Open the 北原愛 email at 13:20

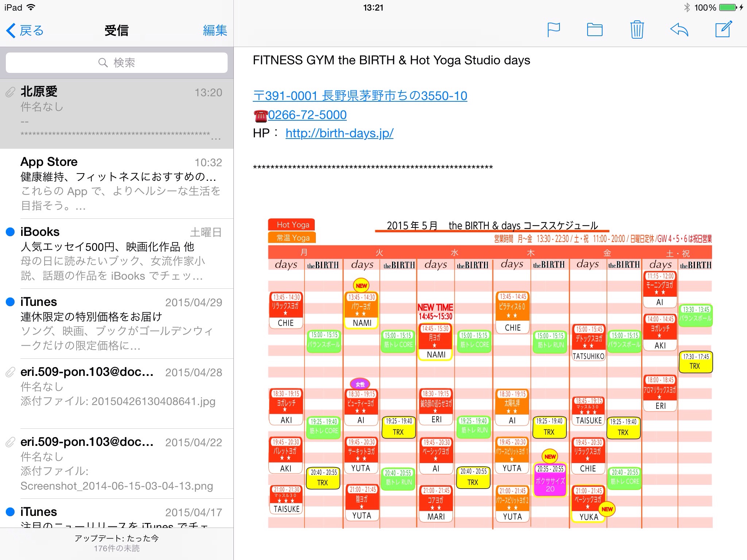pos(117,114)
